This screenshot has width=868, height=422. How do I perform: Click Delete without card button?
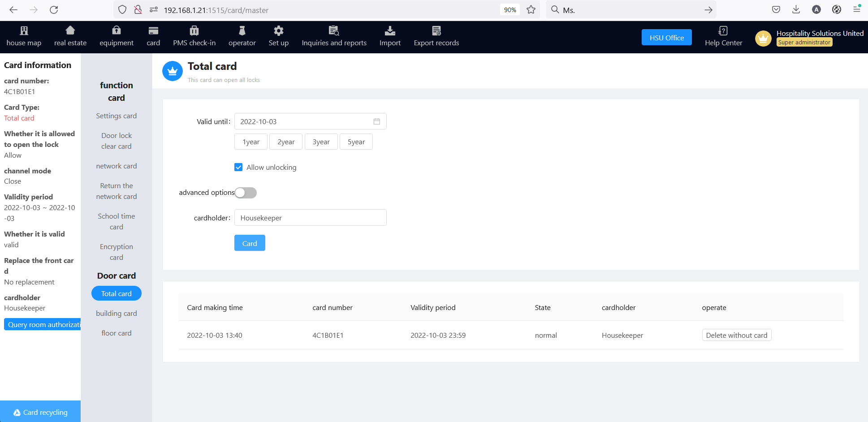(x=737, y=335)
